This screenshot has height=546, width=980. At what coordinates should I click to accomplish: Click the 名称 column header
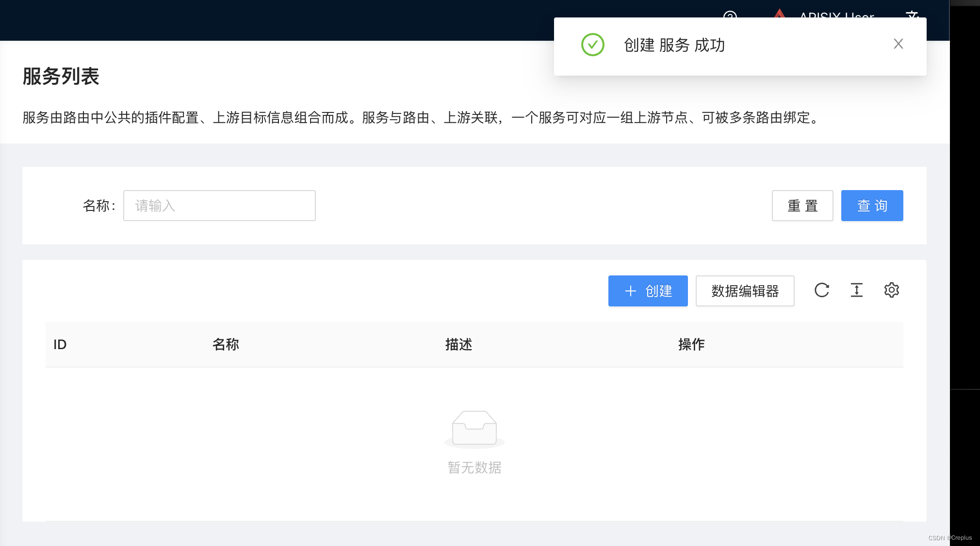tap(226, 345)
